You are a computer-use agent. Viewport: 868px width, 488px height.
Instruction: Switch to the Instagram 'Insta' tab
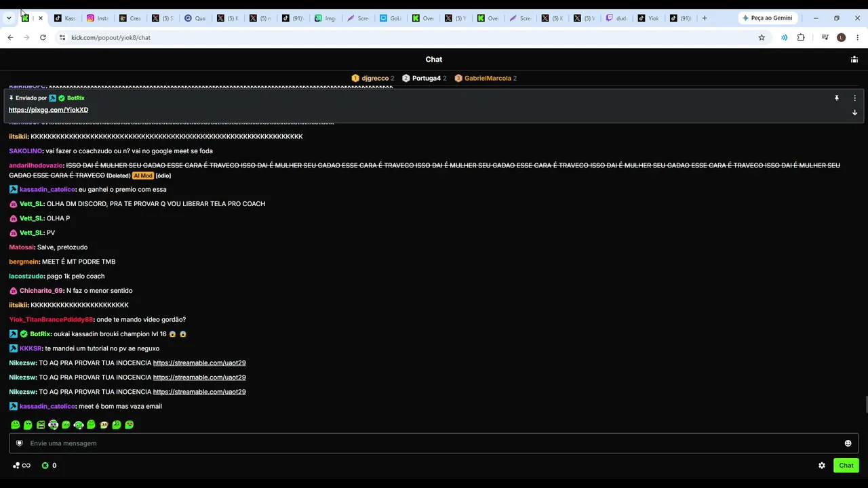pos(98,18)
